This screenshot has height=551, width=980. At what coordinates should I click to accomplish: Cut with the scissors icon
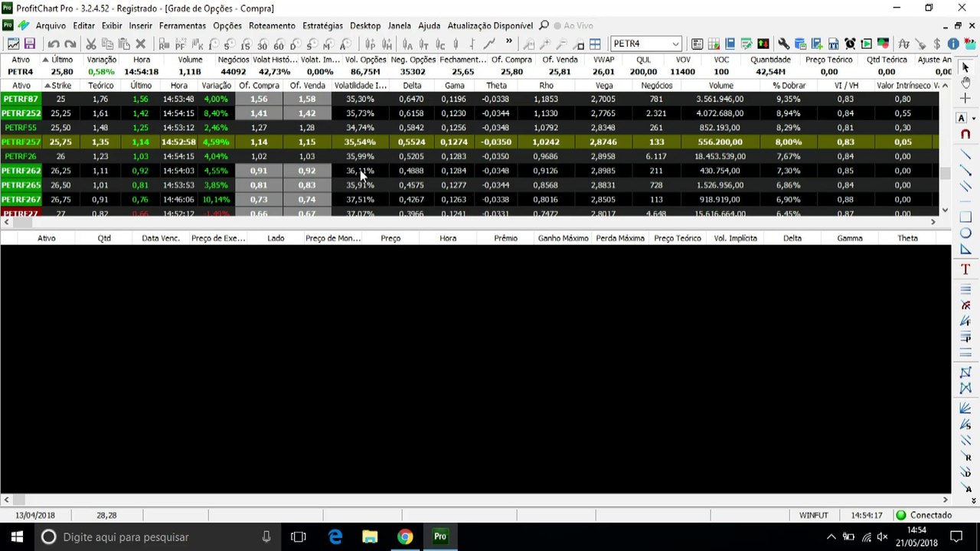[x=90, y=44]
